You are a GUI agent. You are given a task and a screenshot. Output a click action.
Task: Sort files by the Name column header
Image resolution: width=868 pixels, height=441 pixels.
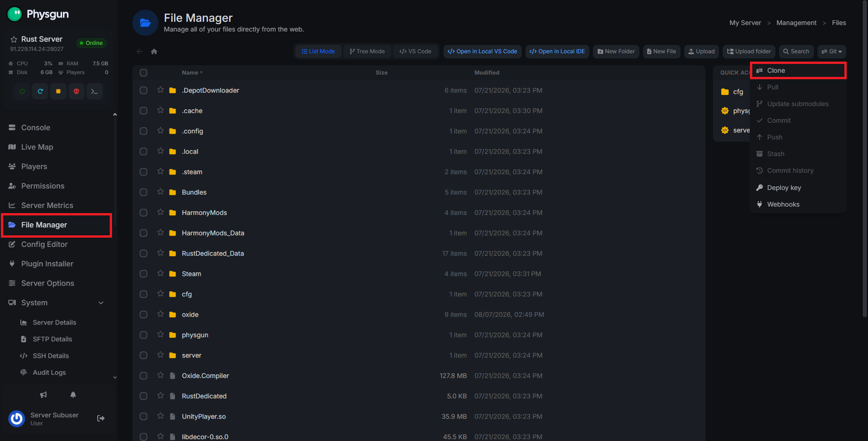(x=192, y=73)
